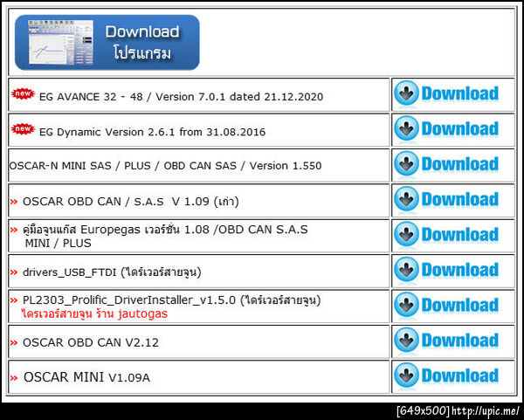Select the Europegas เวอร์ชั่น 1.08 manual text
Image resolution: width=524 pixels, height=420 pixels.
point(165,236)
